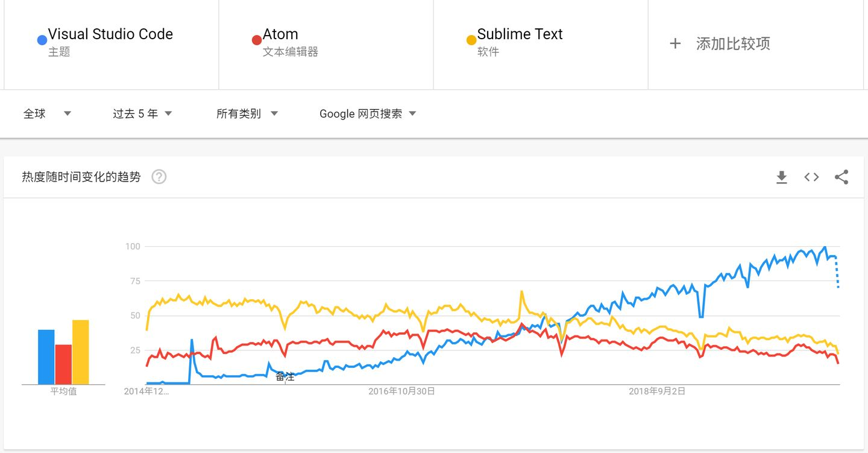Select the Visual Studio Code search term
This screenshot has width=868, height=453.
(110, 34)
